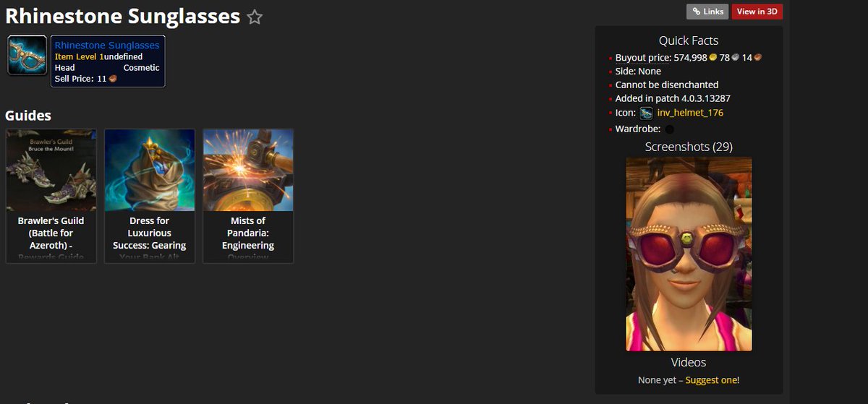The image size is (868, 404).
Task: Click the small helmet icon beside inv_helmet_176
Action: coord(646,113)
